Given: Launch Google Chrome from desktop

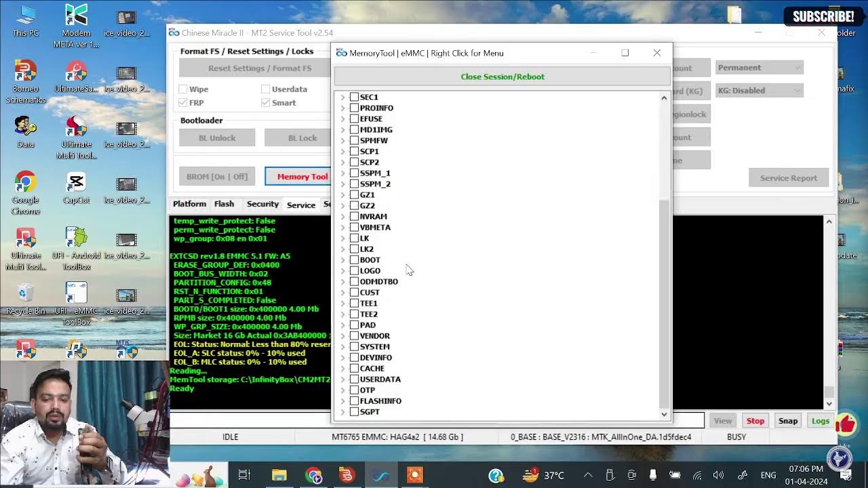Looking at the screenshot, I should pos(25,192).
